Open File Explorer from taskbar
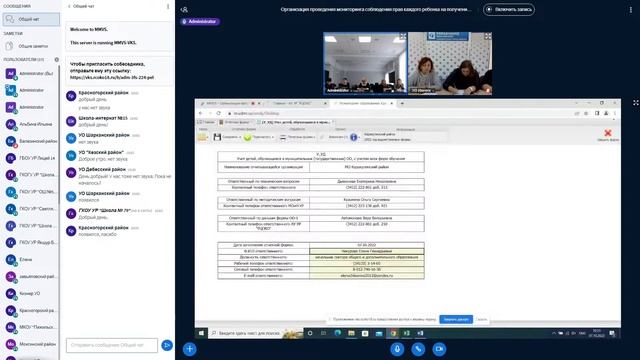640x360 pixels. [x=351, y=333]
